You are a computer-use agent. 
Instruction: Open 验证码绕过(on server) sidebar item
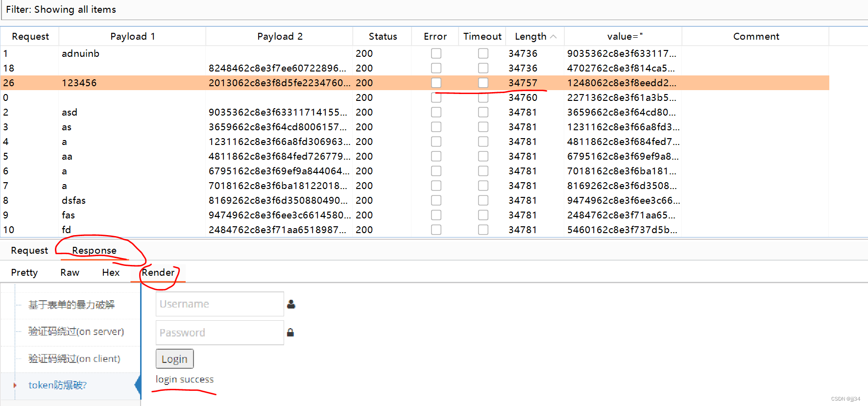[x=76, y=332]
